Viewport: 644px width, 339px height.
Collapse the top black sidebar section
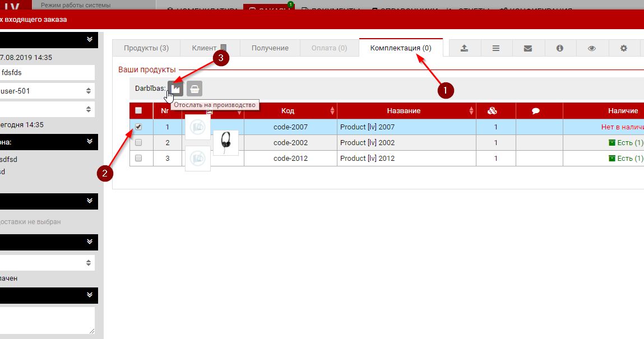pos(89,39)
